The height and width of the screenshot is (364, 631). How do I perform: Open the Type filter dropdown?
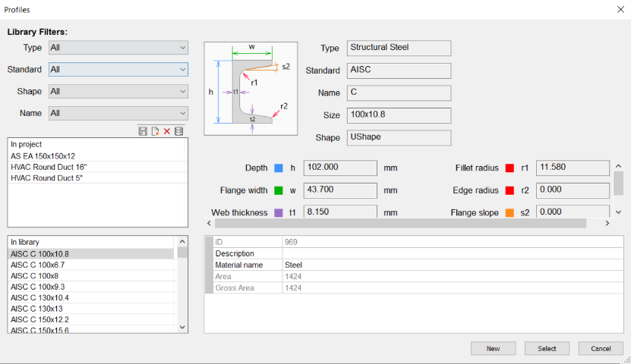coord(118,48)
